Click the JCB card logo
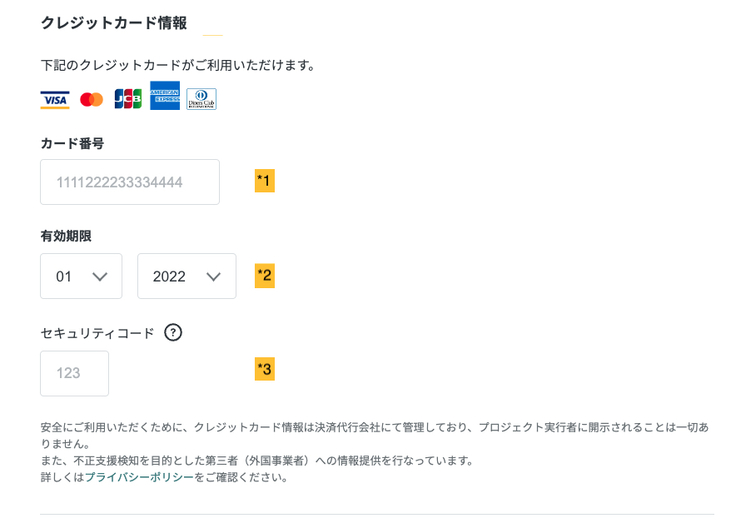 pos(128,98)
